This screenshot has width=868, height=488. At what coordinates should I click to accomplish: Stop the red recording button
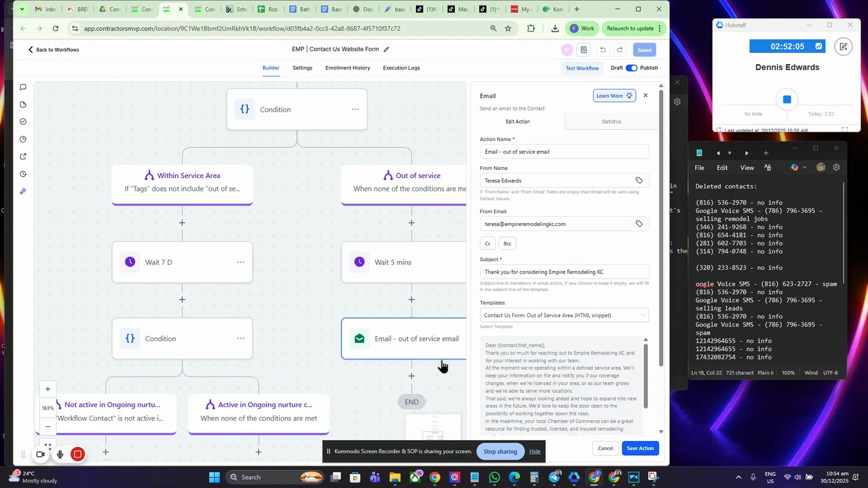[78, 454]
